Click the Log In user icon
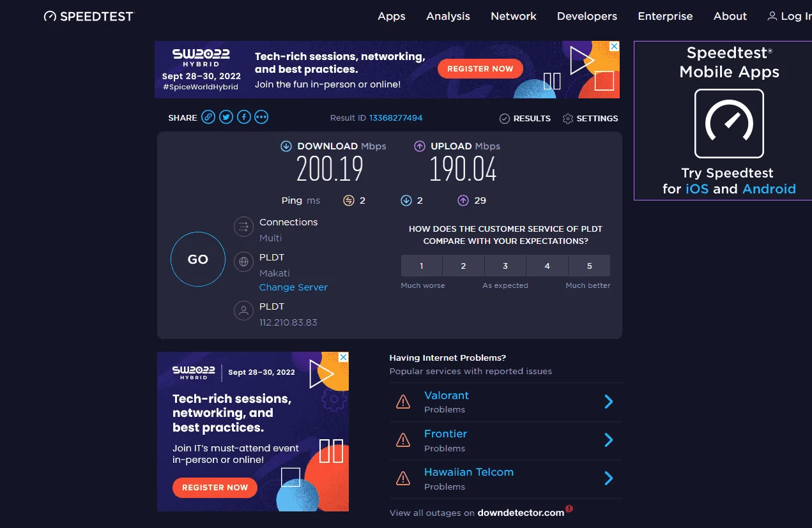The height and width of the screenshot is (528, 812). coord(772,17)
